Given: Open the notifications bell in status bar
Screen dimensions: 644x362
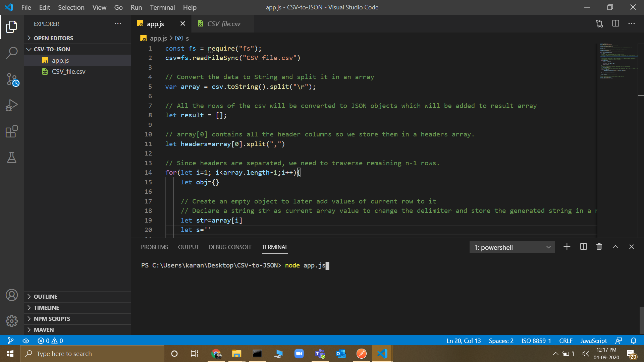Looking at the screenshot, I should tap(633, 341).
